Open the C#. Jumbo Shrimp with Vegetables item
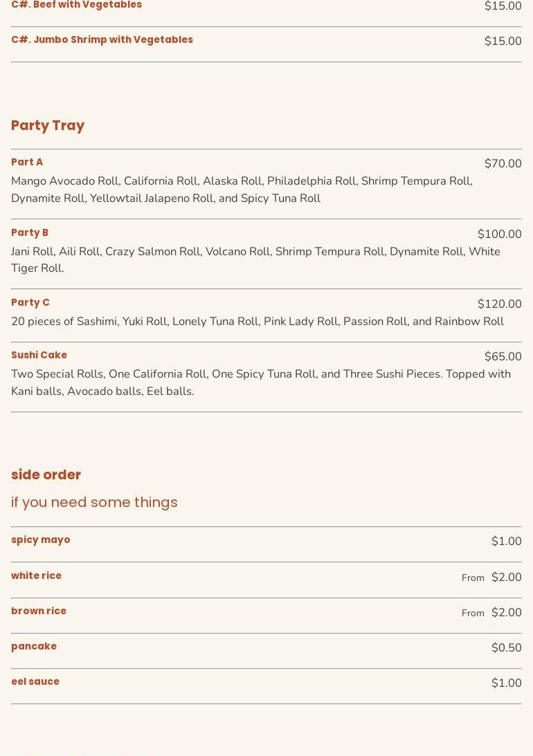 tap(102, 39)
